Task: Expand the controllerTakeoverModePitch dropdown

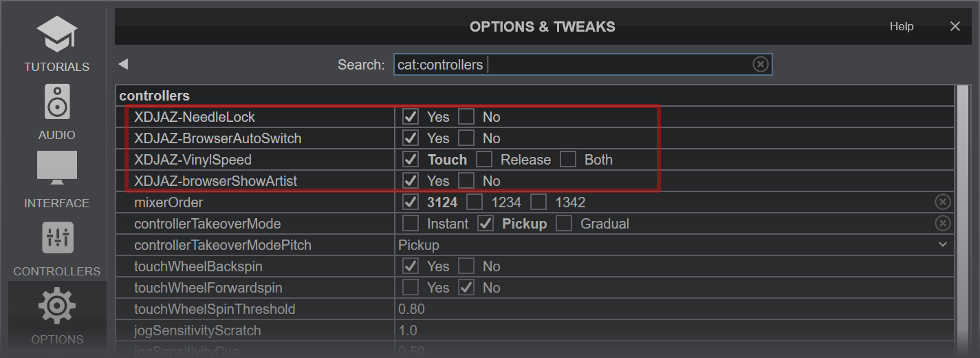Action: tap(942, 245)
